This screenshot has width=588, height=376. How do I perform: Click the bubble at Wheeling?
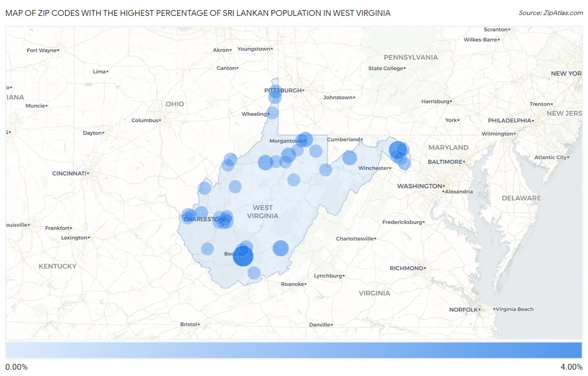pyautogui.click(x=272, y=113)
